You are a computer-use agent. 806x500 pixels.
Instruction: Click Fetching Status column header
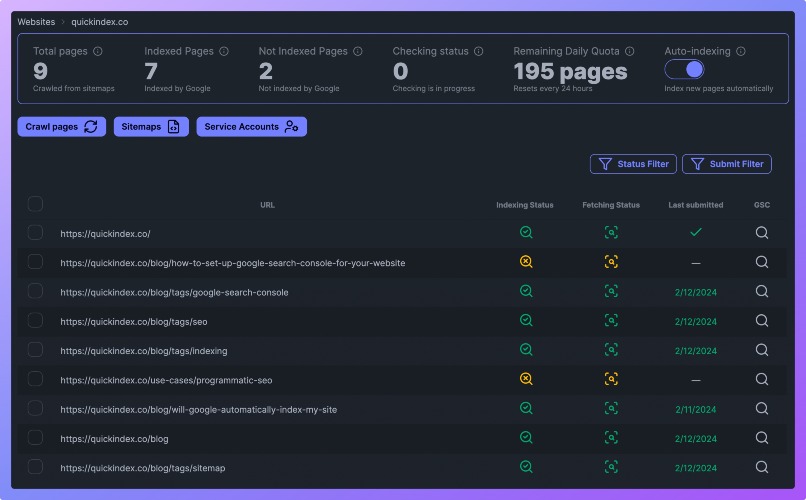[x=611, y=205]
